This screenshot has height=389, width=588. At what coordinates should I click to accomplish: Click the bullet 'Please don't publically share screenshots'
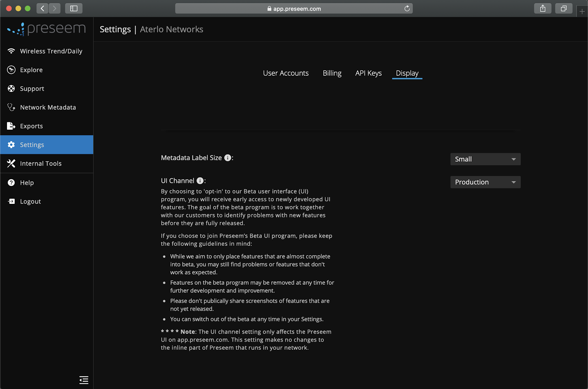pyautogui.click(x=250, y=305)
